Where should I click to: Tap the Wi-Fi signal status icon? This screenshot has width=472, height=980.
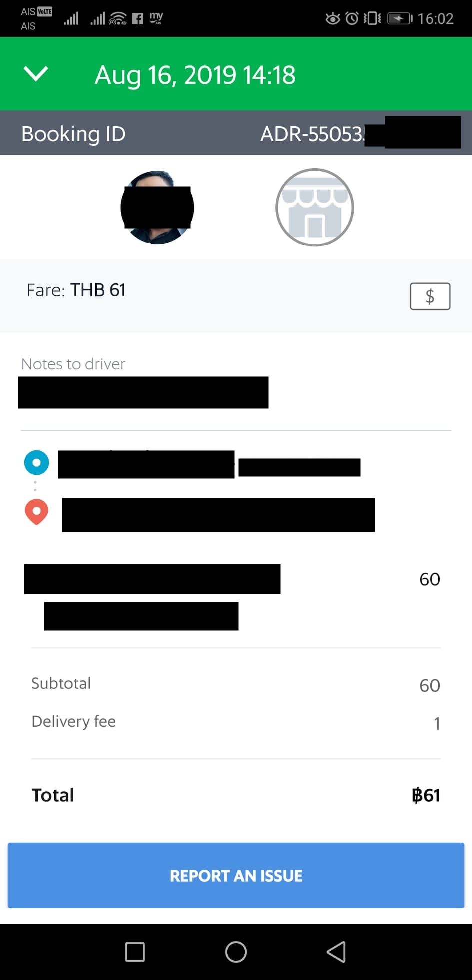point(118,19)
